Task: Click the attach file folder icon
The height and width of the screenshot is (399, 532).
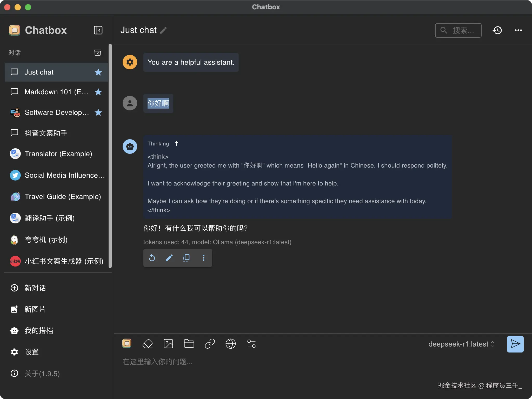Action: [x=189, y=344]
